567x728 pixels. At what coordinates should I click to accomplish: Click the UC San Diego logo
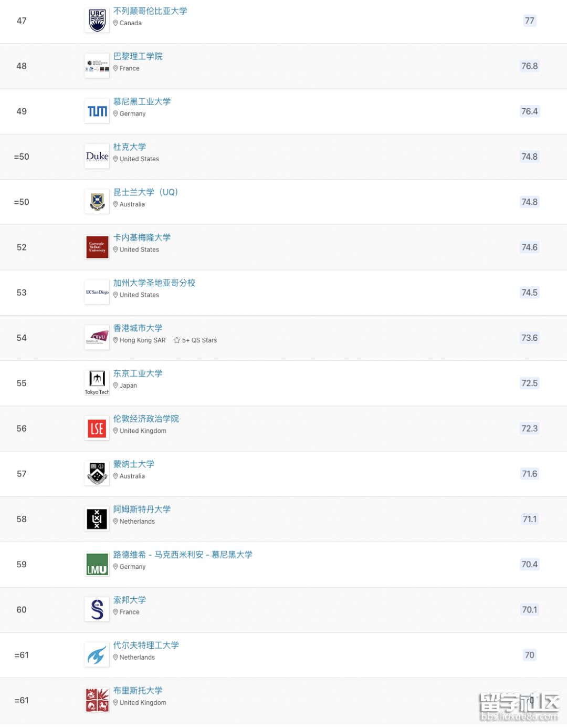(x=97, y=293)
